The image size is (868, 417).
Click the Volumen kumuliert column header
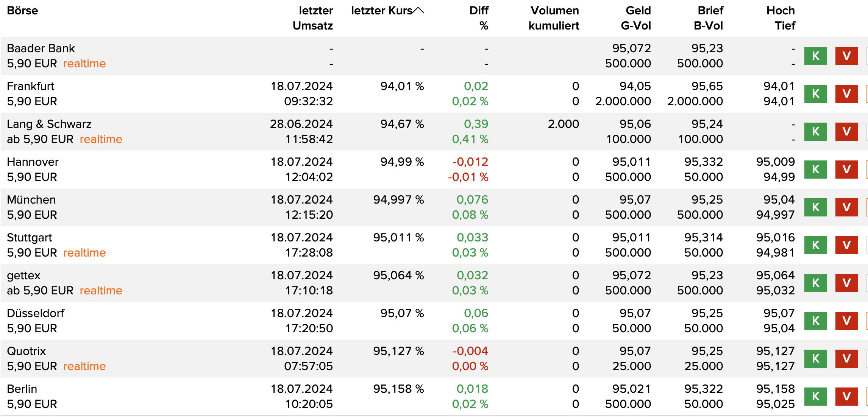click(x=554, y=18)
